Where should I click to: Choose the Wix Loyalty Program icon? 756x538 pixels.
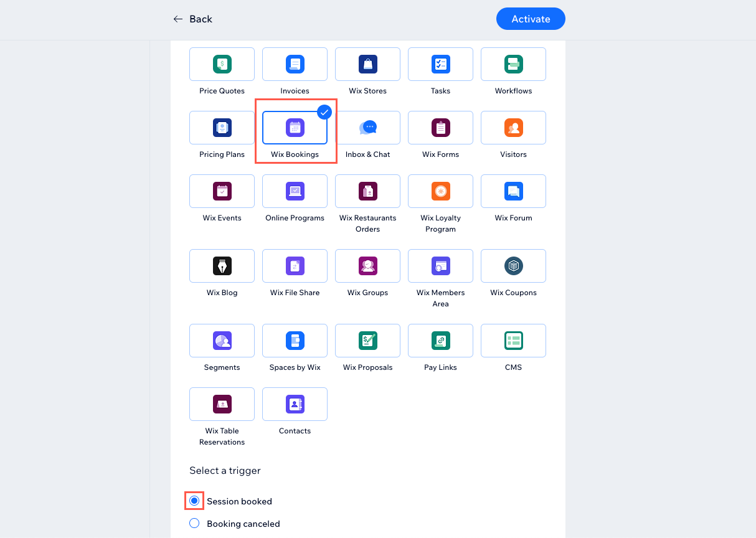[440, 191]
